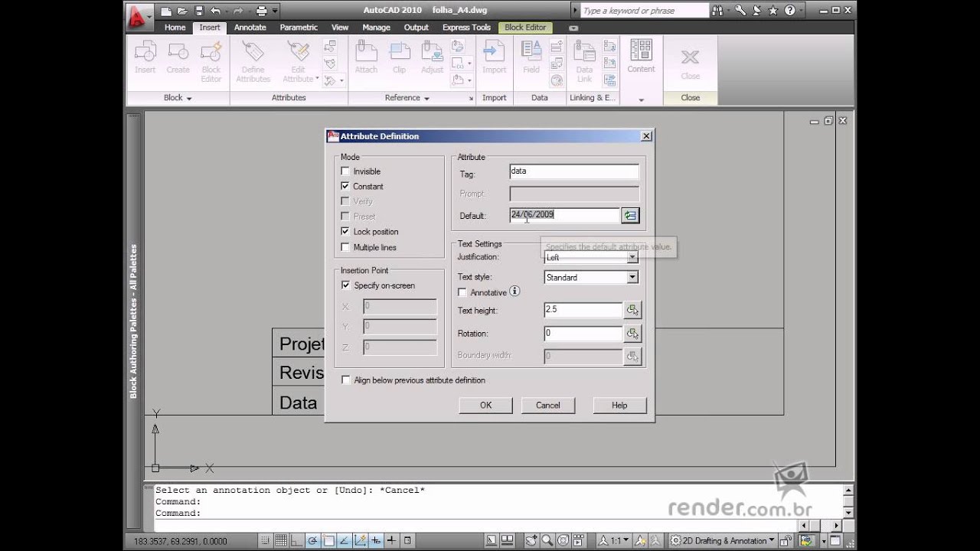Switch to the Home ribbon tab
Viewport: 980px width, 551px height.
click(175, 28)
